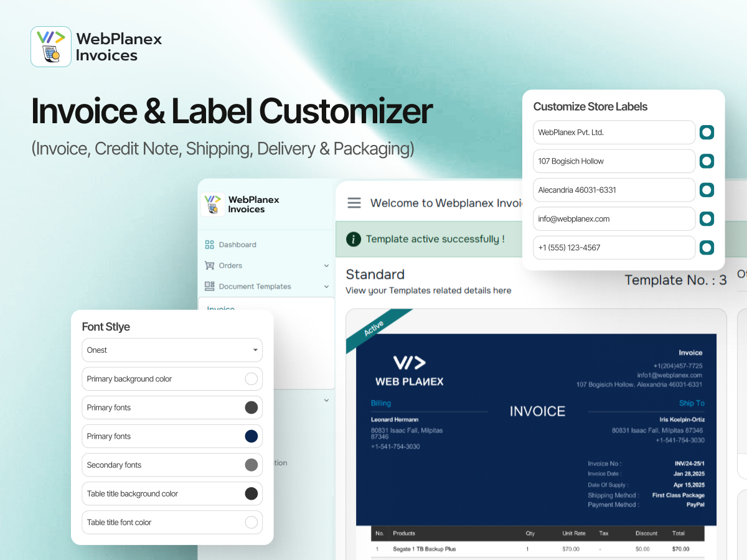Click the 'Unit Rate' table header

tap(574, 533)
